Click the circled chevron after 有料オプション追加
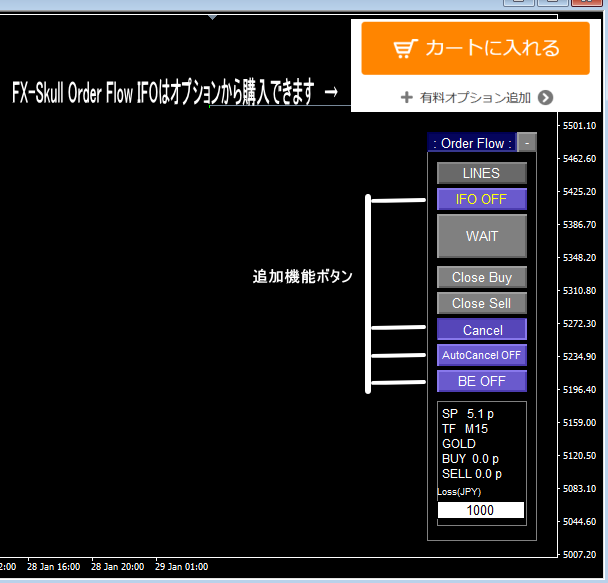This screenshot has width=608, height=583. [545, 97]
